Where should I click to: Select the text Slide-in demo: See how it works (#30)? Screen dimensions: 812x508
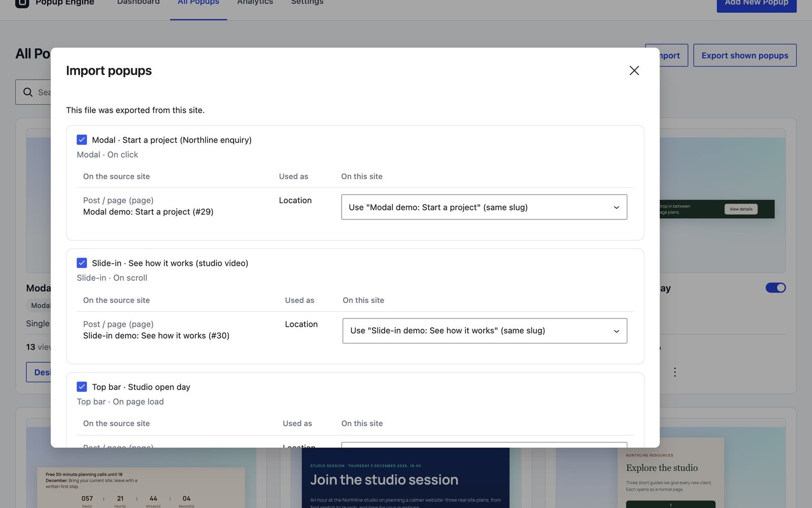tap(156, 336)
